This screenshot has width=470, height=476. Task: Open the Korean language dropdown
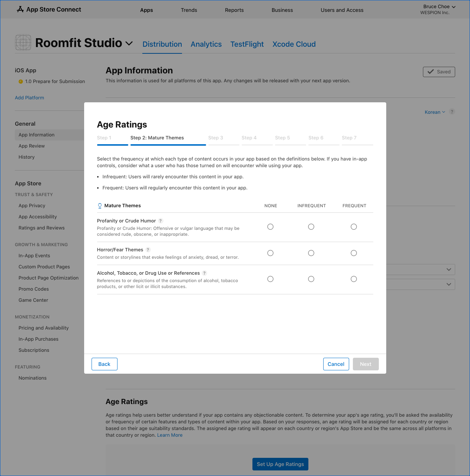(434, 112)
